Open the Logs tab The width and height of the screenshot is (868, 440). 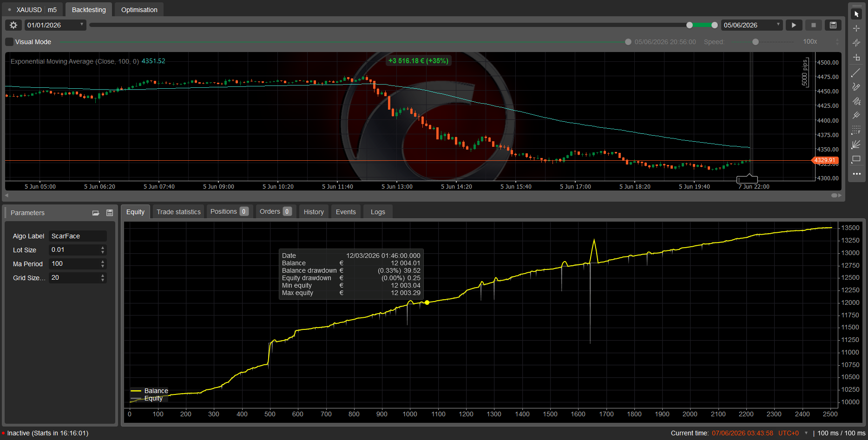pos(378,212)
